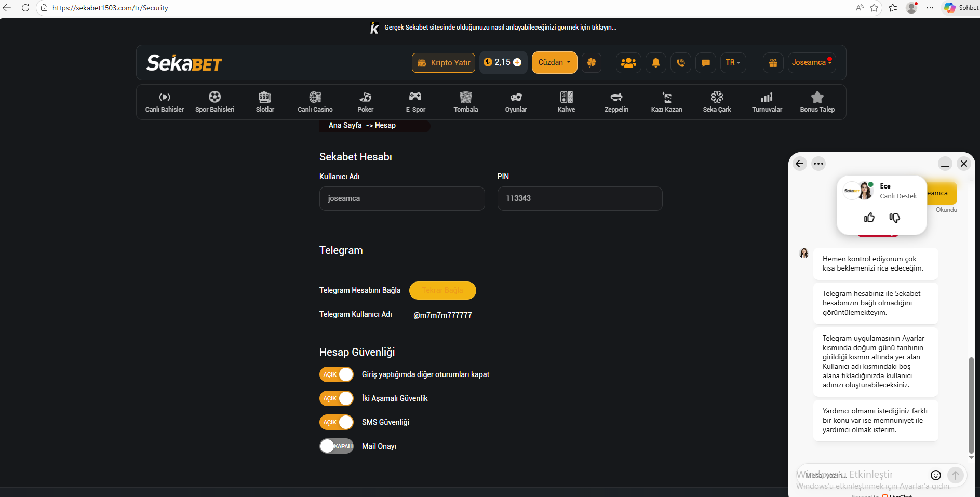Click the chat scrollbar thumb
This screenshot has height=497, width=980.
[x=971, y=406]
